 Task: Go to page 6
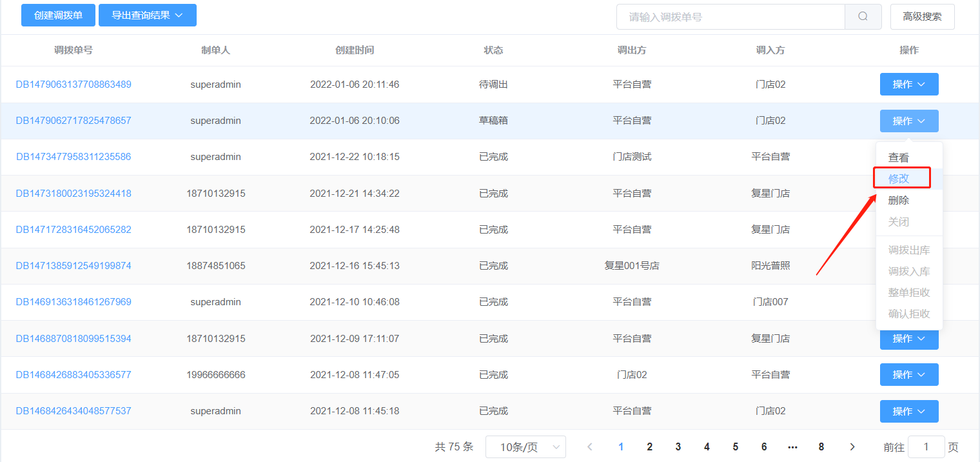tap(764, 447)
